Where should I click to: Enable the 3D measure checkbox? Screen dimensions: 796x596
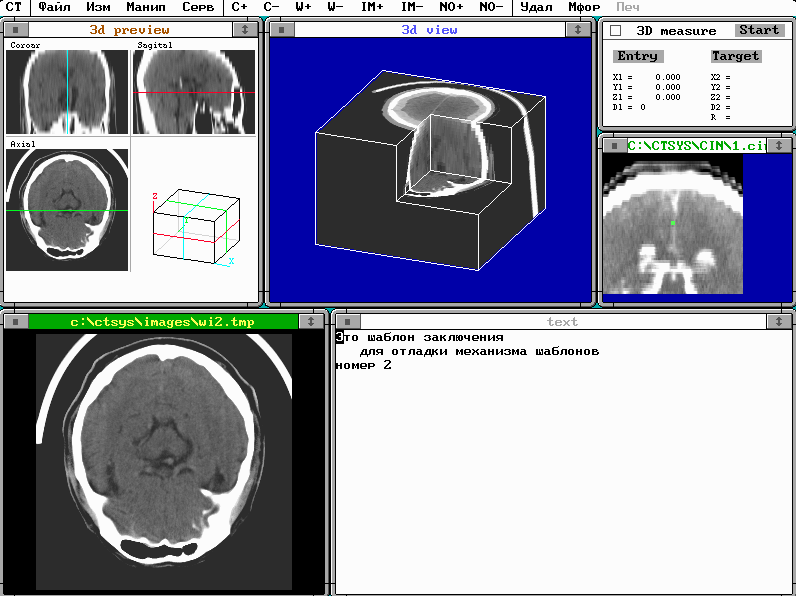pos(616,31)
